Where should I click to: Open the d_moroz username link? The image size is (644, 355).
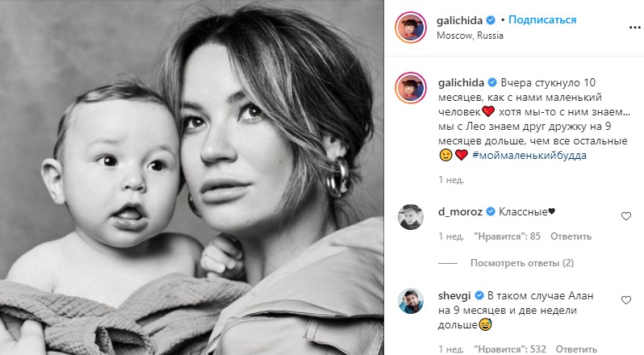tap(460, 211)
